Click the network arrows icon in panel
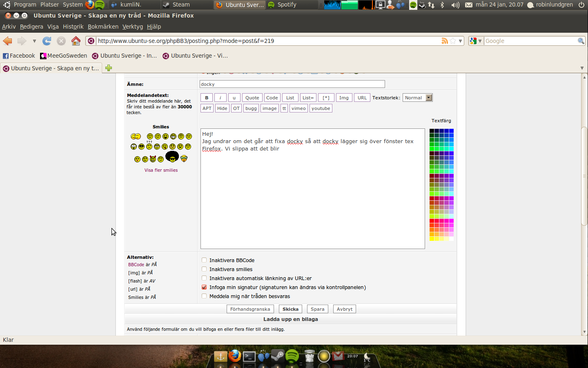 tap(431, 5)
